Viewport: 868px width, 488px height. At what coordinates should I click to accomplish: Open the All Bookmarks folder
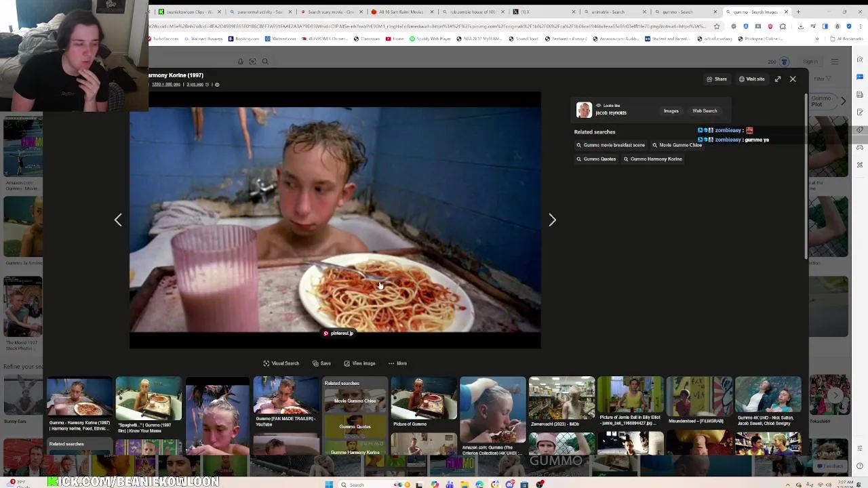[846, 39]
